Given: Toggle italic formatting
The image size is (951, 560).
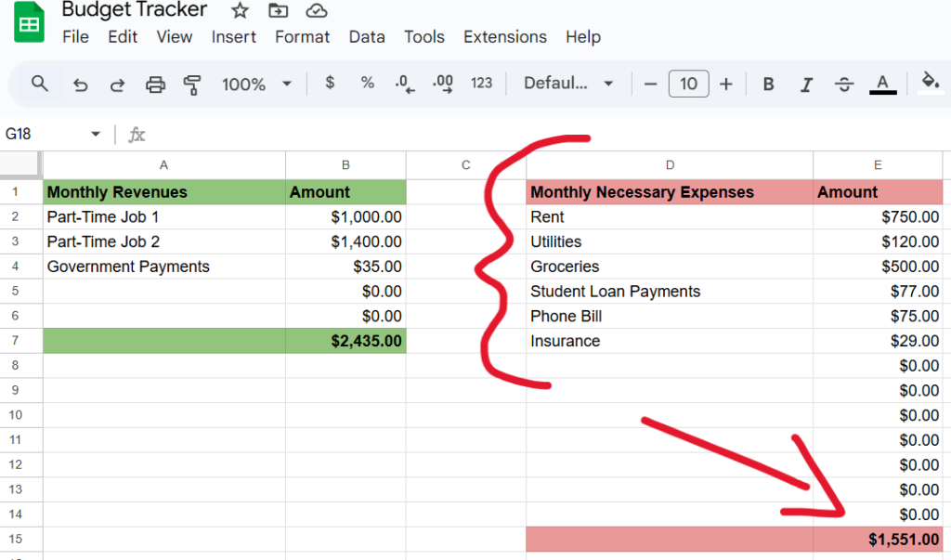Looking at the screenshot, I should point(806,84).
